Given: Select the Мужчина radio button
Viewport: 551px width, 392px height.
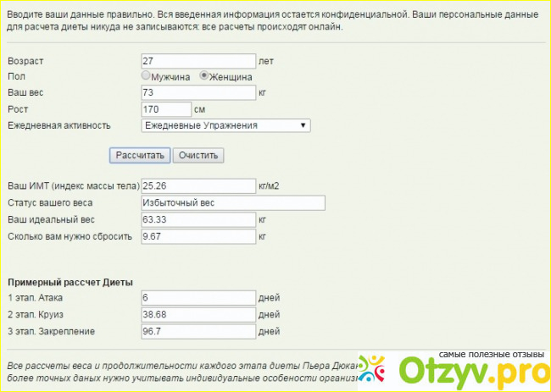Looking at the screenshot, I should (x=146, y=76).
